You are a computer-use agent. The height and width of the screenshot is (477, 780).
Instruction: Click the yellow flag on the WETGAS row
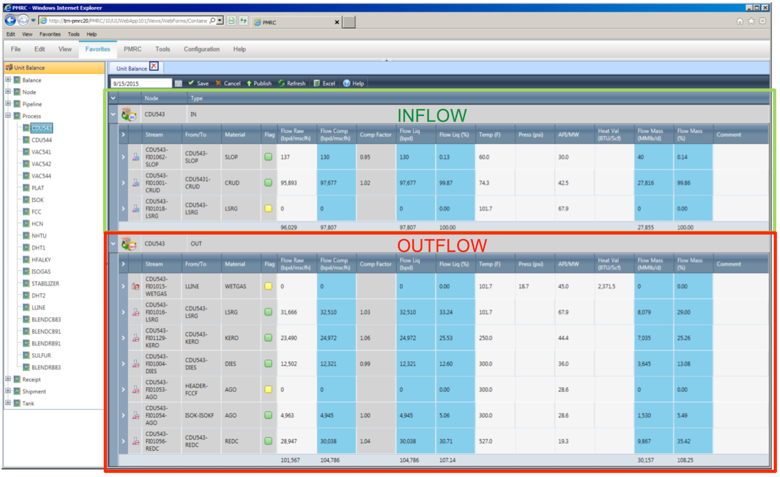tap(268, 287)
